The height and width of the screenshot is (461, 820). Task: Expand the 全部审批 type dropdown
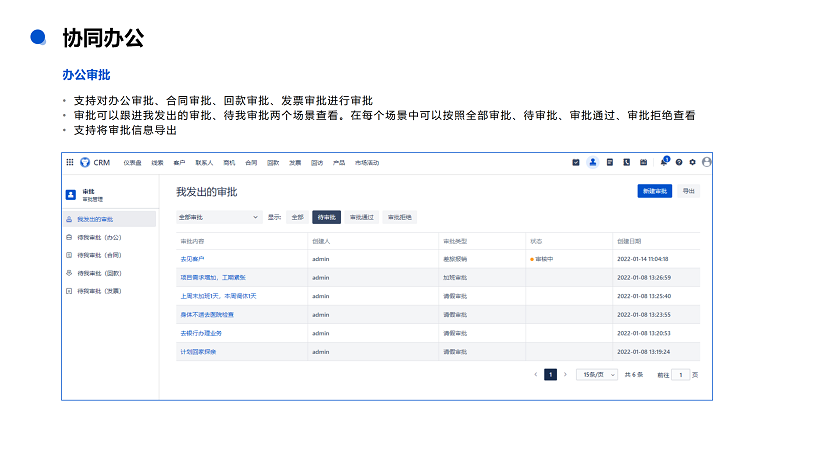click(x=219, y=217)
